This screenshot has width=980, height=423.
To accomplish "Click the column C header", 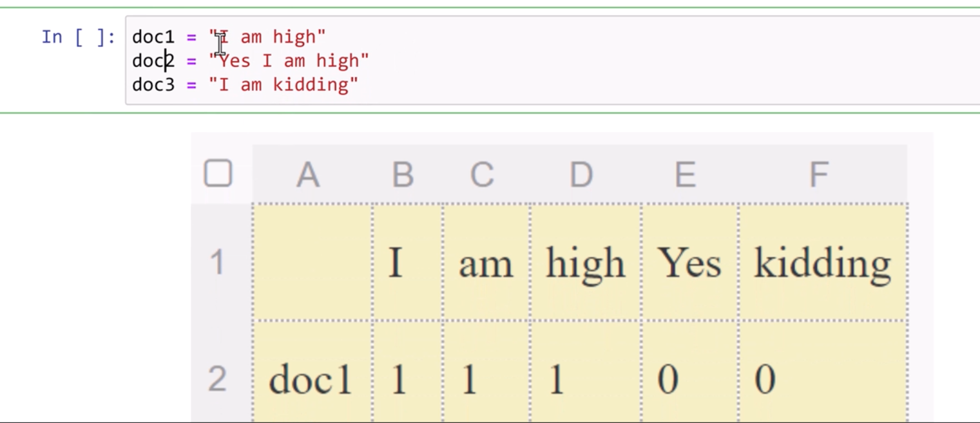I will pyautogui.click(x=482, y=174).
